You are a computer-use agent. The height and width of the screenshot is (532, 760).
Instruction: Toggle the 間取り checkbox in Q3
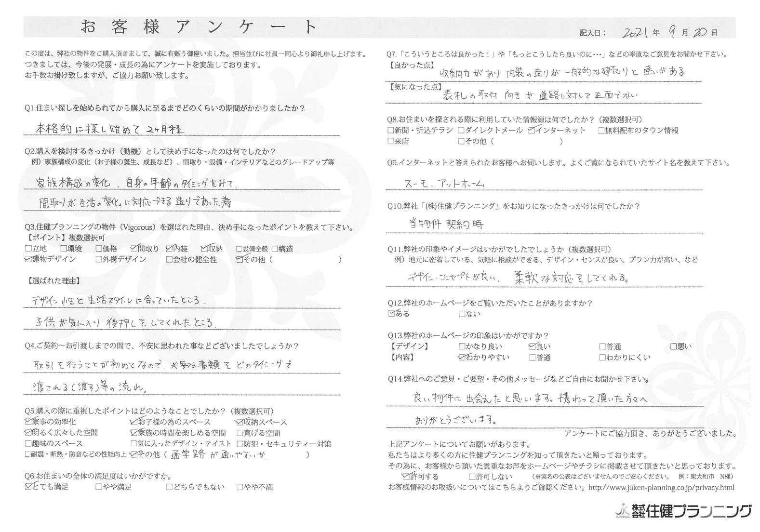coord(134,249)
